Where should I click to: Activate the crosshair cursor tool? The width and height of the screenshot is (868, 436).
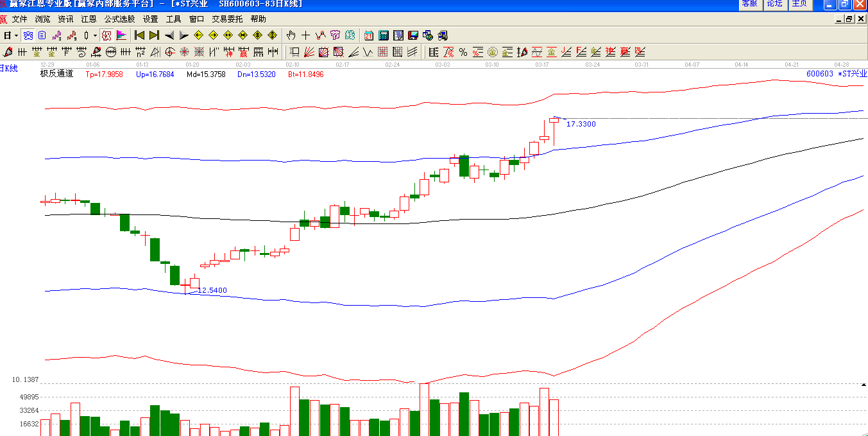click(x=305, y=35)
